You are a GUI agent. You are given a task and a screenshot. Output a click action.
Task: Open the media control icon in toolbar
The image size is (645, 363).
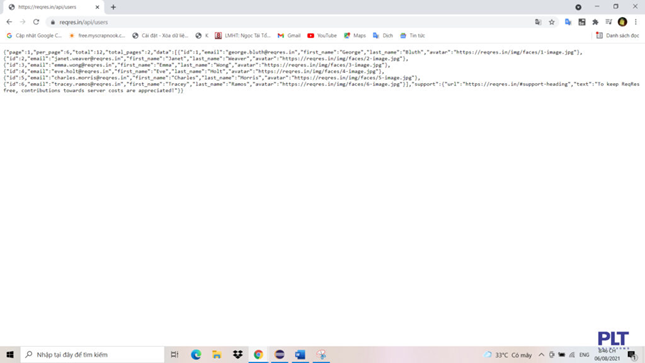click(x=609, y=22)
